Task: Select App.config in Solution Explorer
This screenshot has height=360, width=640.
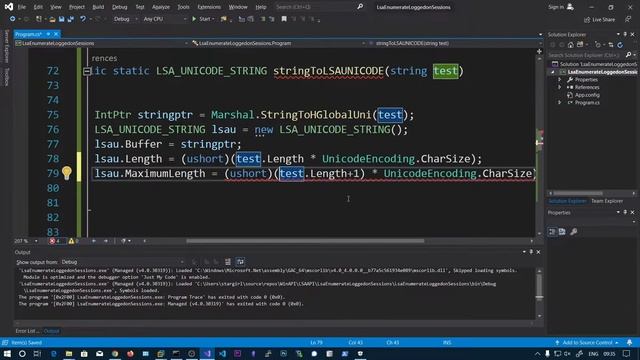Action: coord(587,95)
